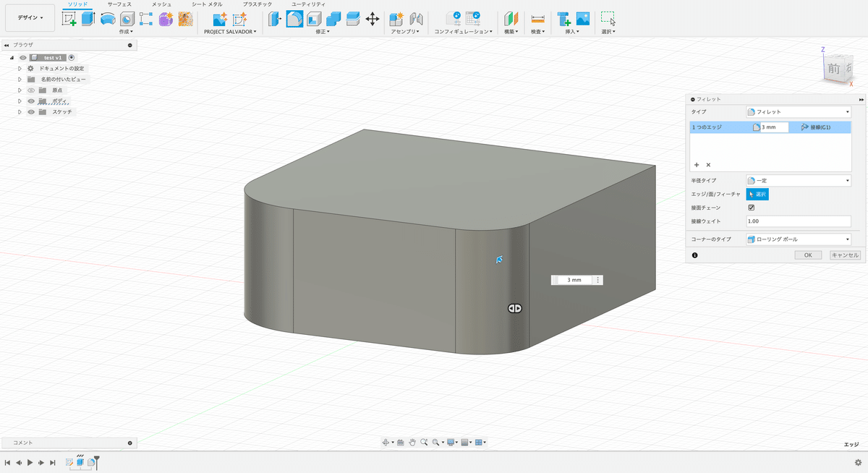Select the Revolve tool icon
Viewport: 868px width, 473px height.
point(108,20)
